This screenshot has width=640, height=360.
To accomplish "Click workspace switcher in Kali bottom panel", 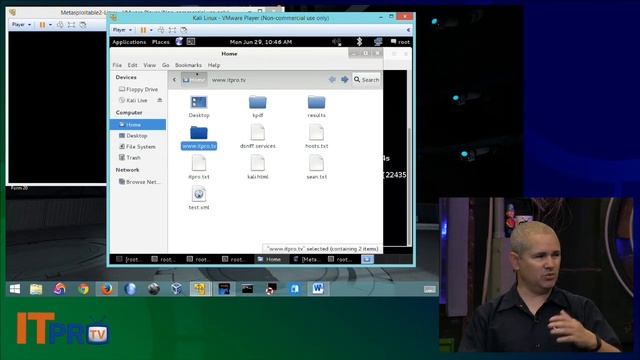I will pyautogui.click(x=367, y=259).
